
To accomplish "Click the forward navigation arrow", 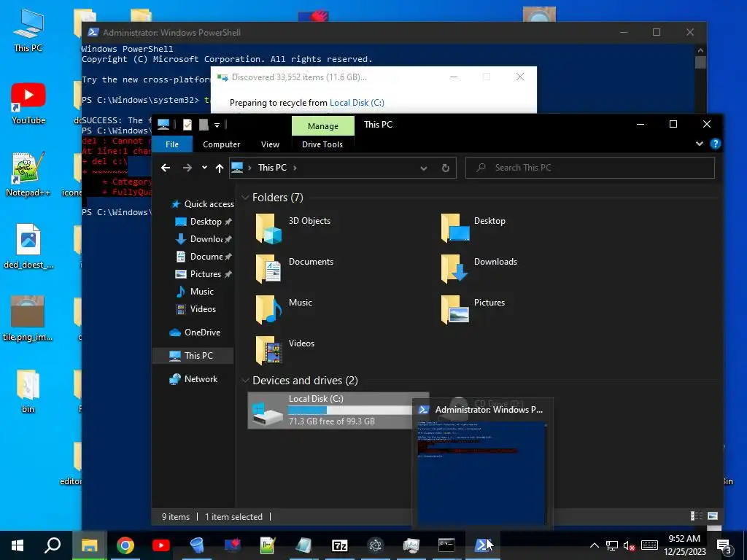I will tap(187, 168).
